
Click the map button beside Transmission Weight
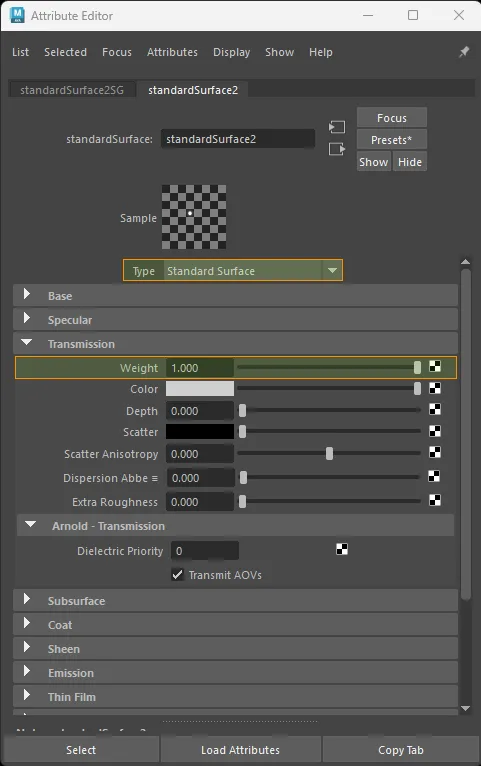435,366
